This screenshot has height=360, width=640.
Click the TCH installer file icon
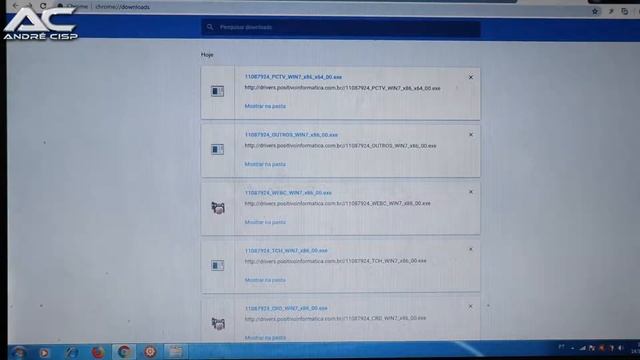pos(218,265)
